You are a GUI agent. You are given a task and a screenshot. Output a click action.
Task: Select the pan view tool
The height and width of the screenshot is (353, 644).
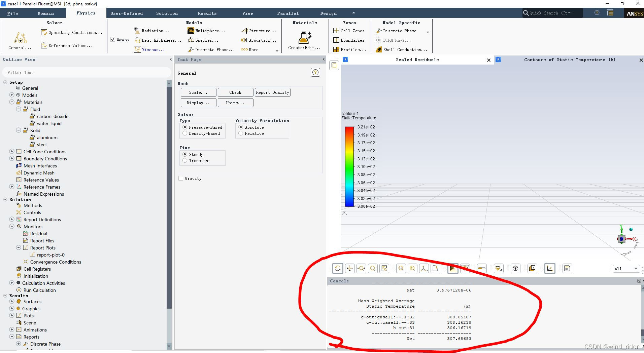click(x=350, y=268)
